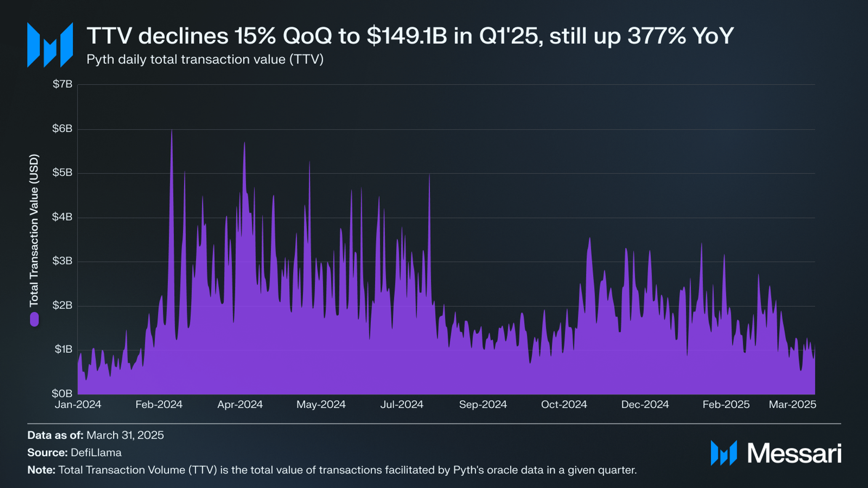This screenshot has width=868, height=488.
Task: Click the Total Transaction Value (USD) axis title
Action: (x=34, y=230)
